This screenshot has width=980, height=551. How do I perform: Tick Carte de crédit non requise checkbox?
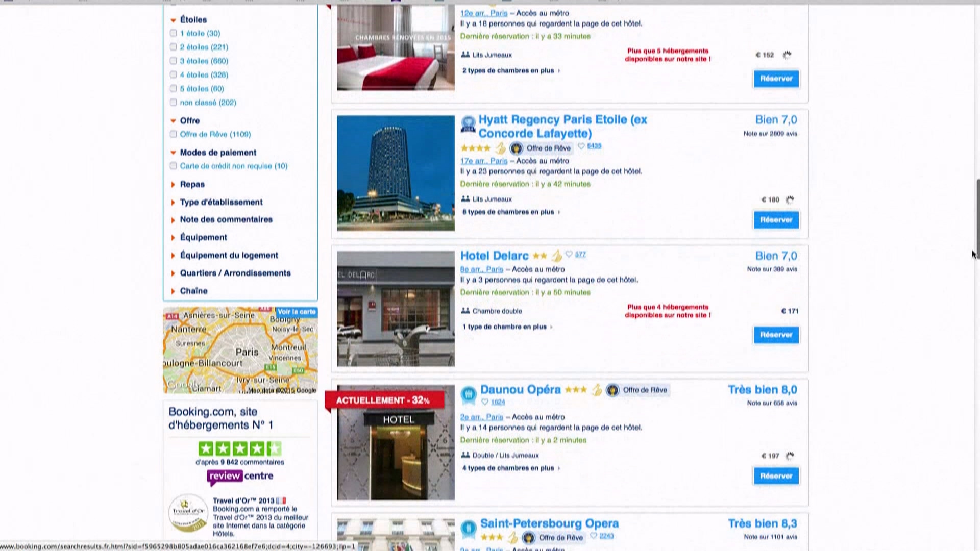[x=174, y=166]
